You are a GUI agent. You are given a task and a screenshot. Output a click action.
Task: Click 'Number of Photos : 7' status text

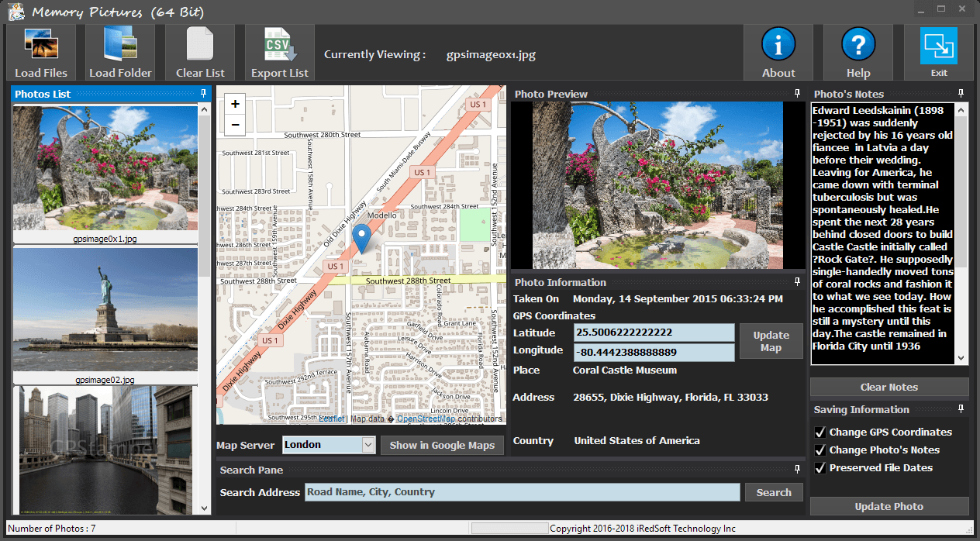(x=52, y=529)
